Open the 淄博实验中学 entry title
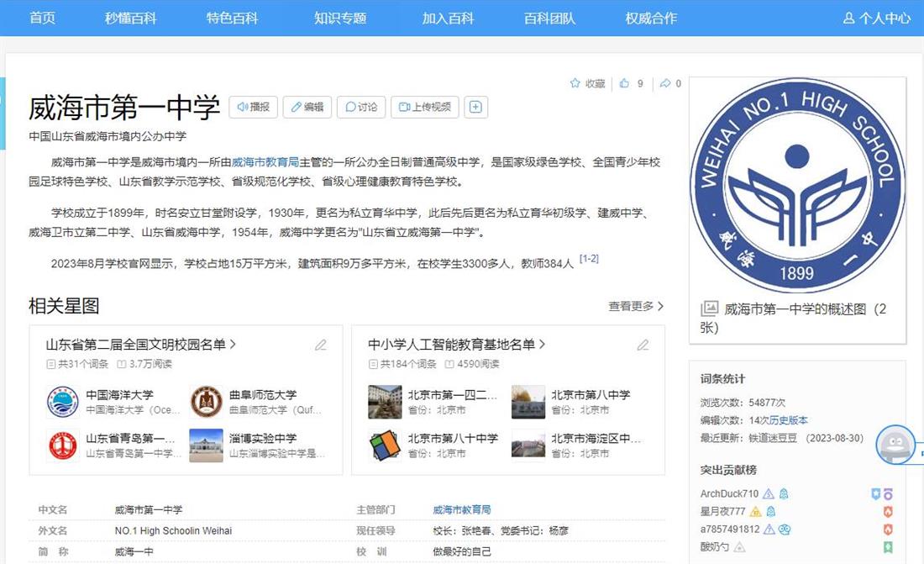Image resolution: width=924 pixels, height=564 pixels. pos(263,438)
